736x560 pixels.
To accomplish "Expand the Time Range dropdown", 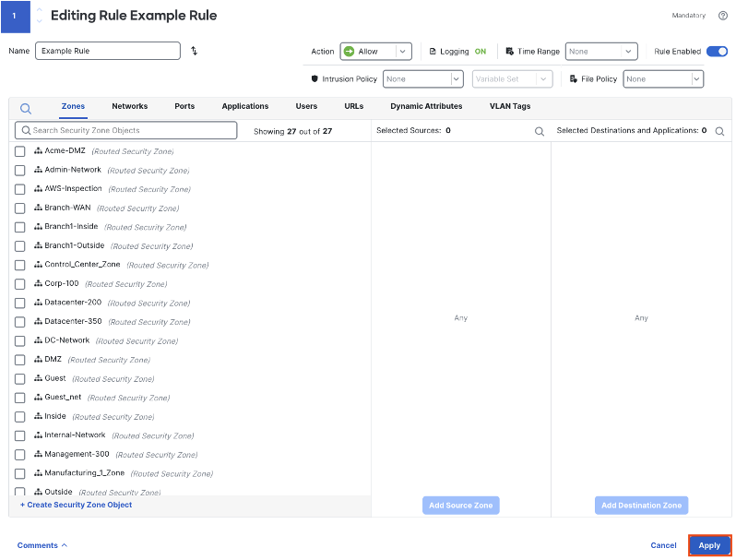I will pyautogui.click(x=601, y=51).
